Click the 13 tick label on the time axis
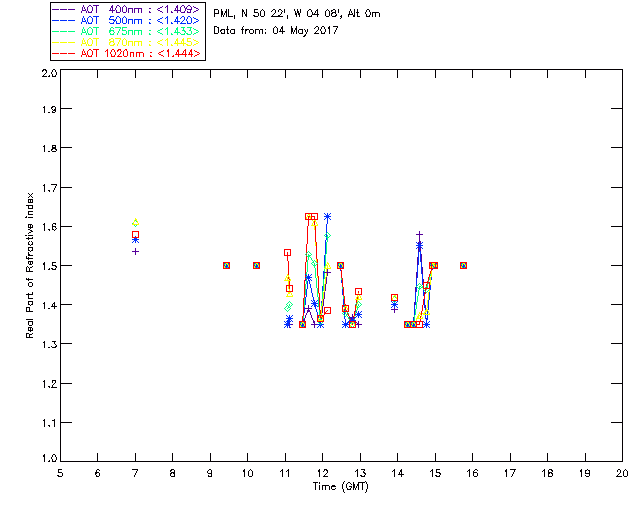Image resolution: width=640 pixels, height=512 pixels. (x=360, y=473)
